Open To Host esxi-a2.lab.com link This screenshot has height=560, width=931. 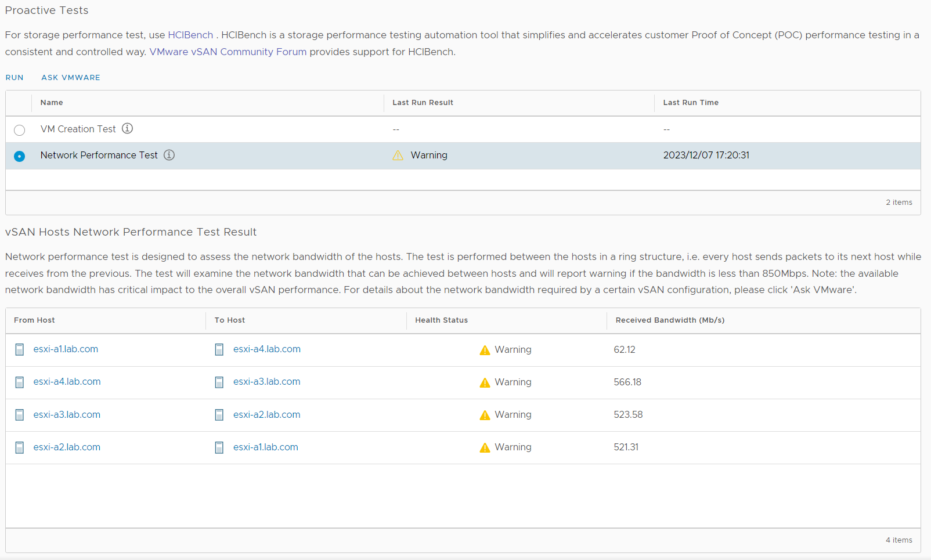pos(267,414)
